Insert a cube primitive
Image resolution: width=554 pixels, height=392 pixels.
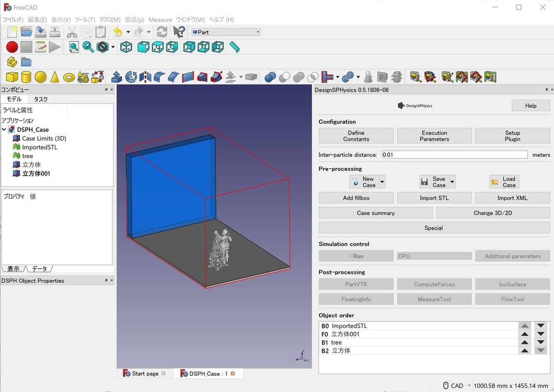coord(12,77)
